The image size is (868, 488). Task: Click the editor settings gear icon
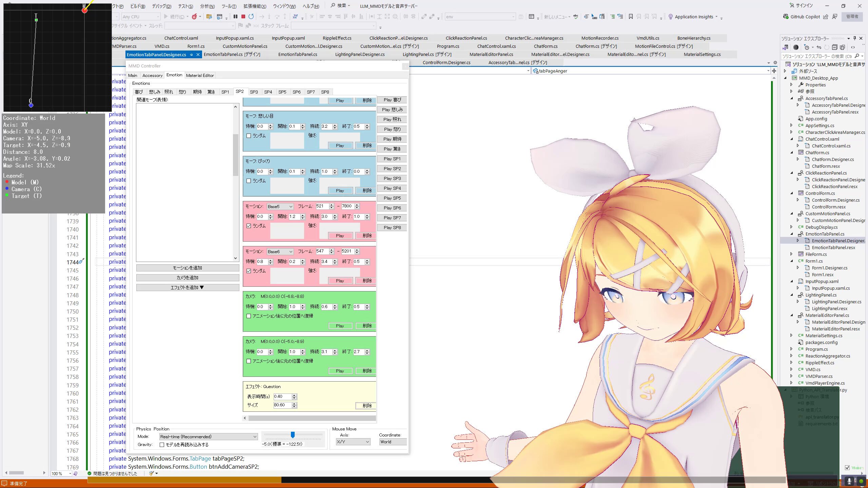[x=775, y=63]
